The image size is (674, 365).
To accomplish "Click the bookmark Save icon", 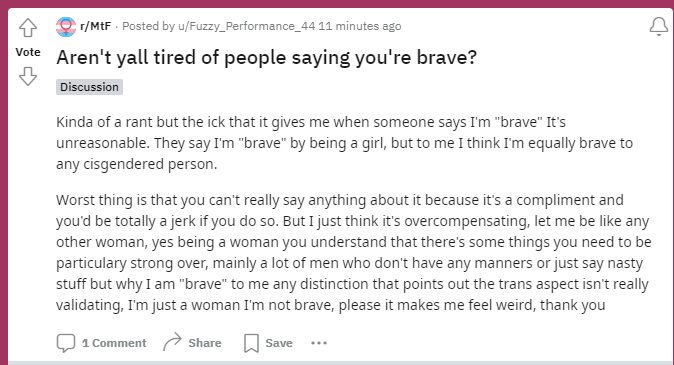I will pos(251,343).
